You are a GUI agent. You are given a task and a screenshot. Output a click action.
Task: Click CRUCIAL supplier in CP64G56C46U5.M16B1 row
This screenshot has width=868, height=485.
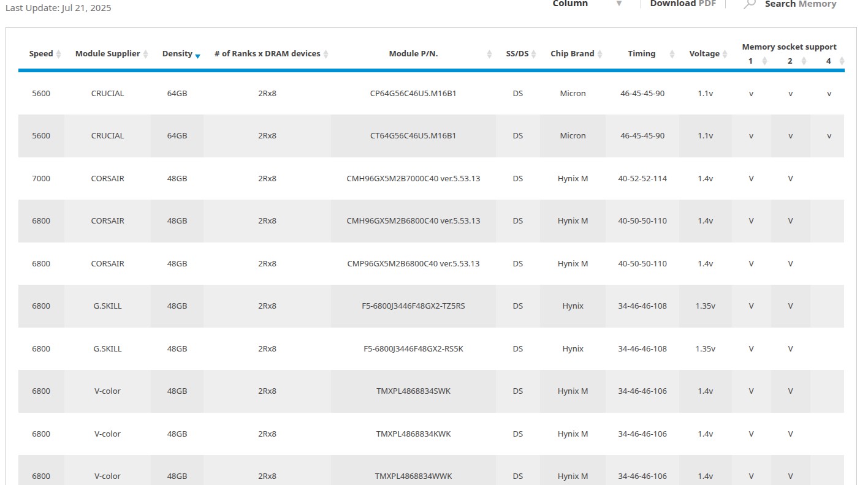107,94
